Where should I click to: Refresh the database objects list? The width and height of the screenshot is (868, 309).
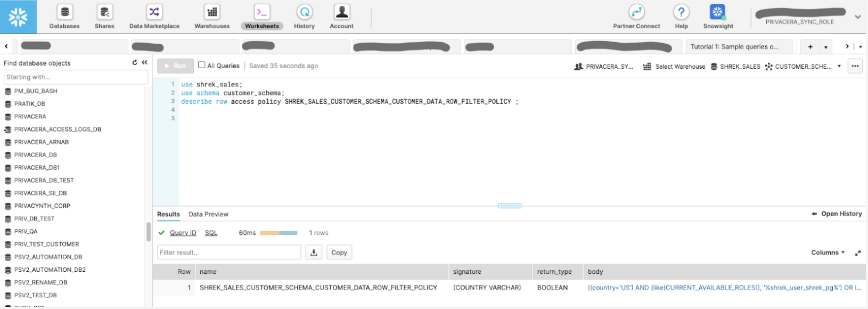tap(135, 63)
